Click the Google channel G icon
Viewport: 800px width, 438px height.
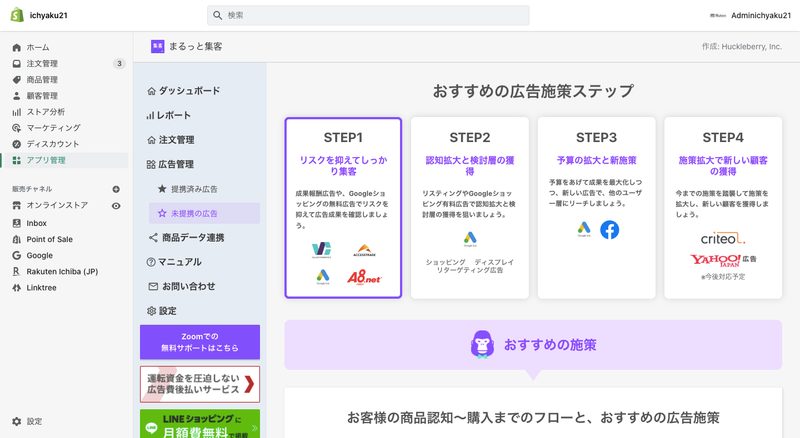tap(17, 255)
